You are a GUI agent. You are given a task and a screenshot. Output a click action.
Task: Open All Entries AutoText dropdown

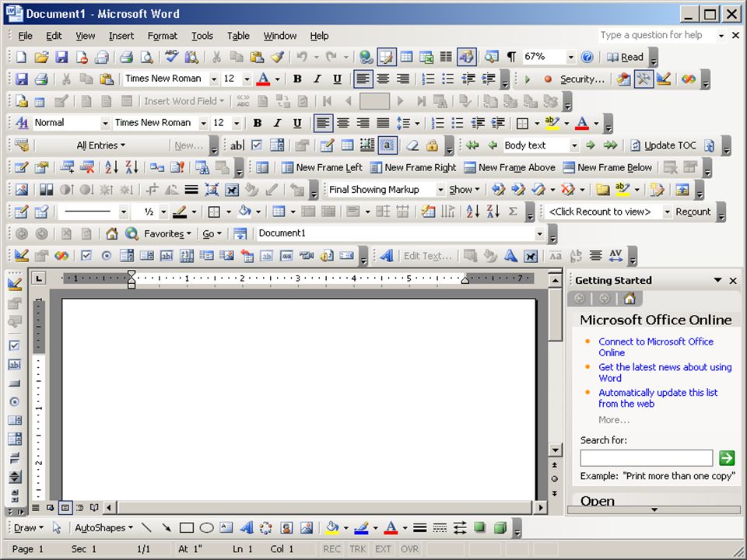pyautogui.click(x=100, y=145)
